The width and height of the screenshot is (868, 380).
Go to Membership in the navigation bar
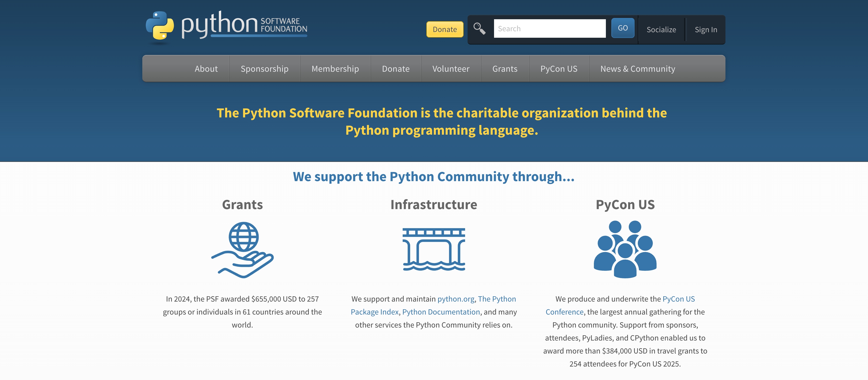pyautogui.click(x=335, y=69)
